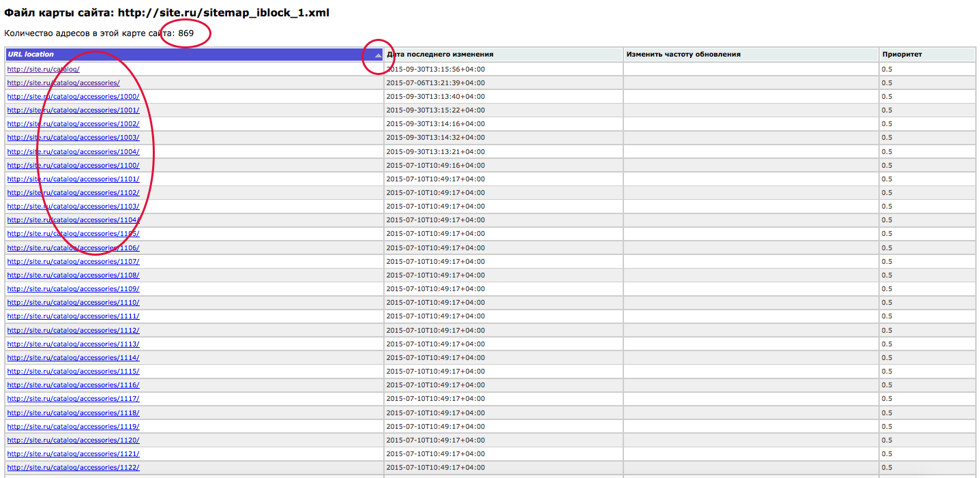The image size is (980, 478).
Task: Go to accessories/1112/ page link
Action: pyautogui.click(x=73, y=330)
